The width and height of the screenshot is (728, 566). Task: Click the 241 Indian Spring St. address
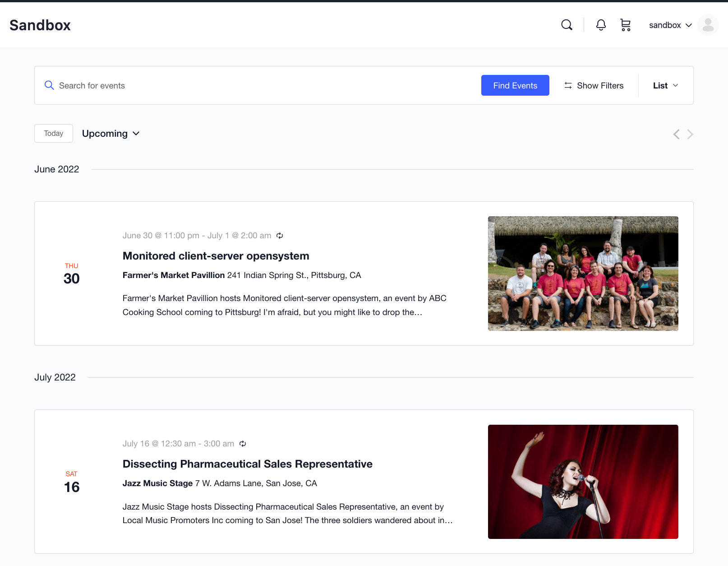294,275
